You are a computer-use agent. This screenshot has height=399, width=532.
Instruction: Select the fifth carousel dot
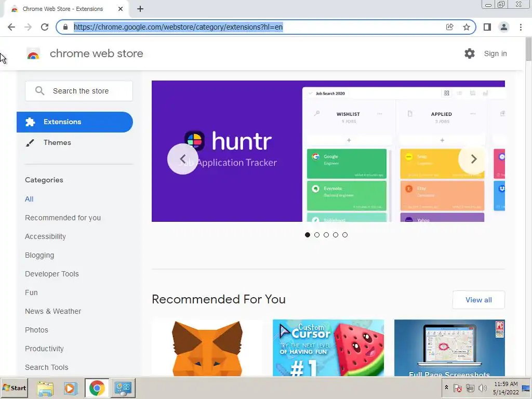(x=345, y=235)
